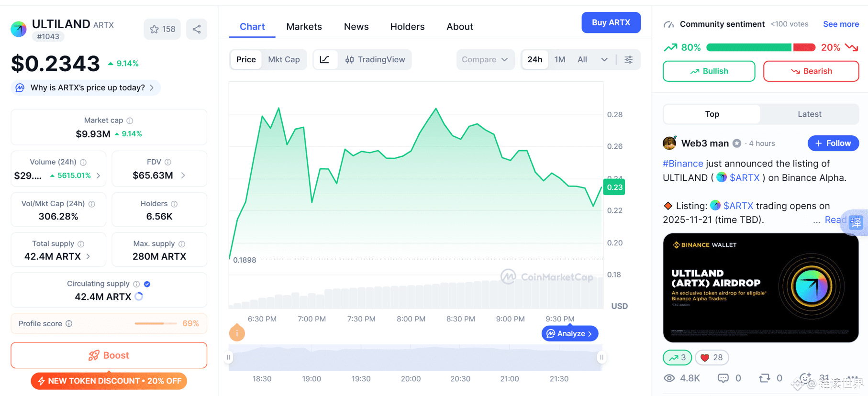Show Vol/Mkt Cap info icon
Viewport: 868px width, 396px height.
pyautogui.click(x=92, y=204)
